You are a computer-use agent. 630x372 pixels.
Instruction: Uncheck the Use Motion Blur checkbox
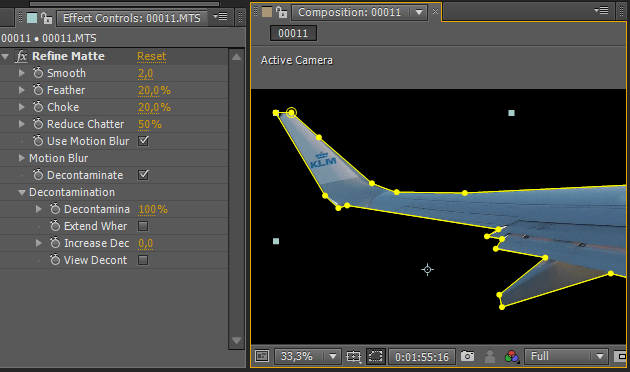click(x=143, y=141)
